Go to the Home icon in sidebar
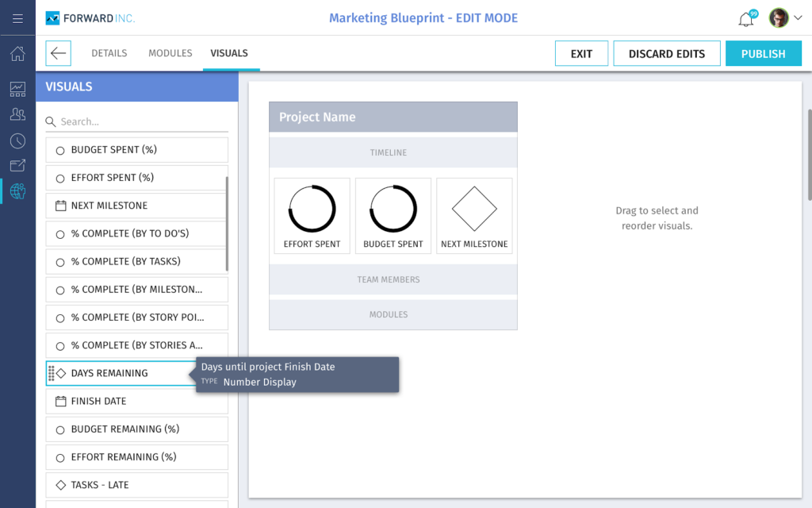 coord(17,54)
